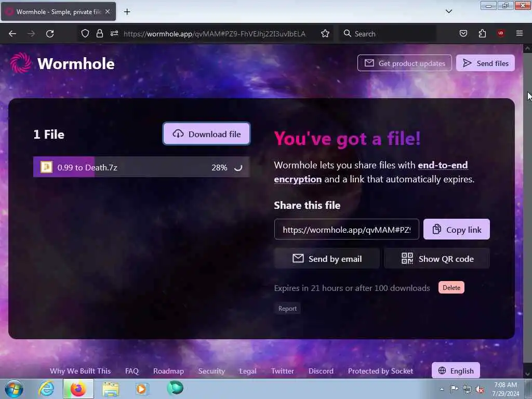Screen dimensions: 532x399
Task: Click the 28% download progress indicator
Action: [x=219, y=167]
